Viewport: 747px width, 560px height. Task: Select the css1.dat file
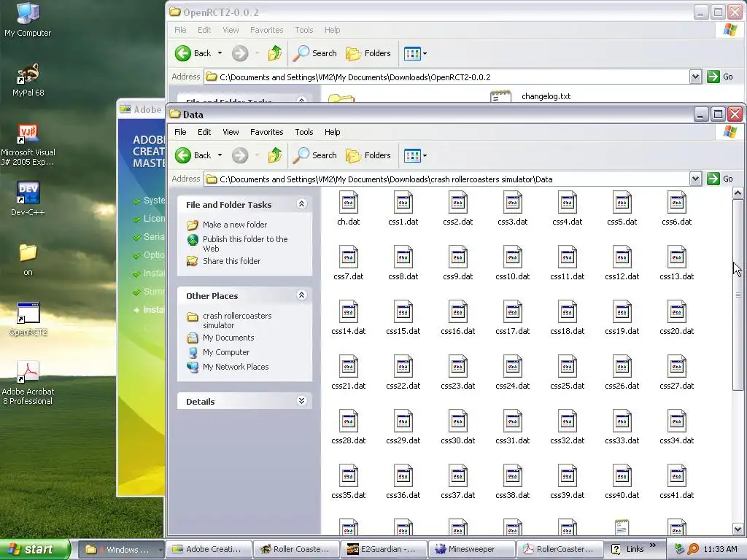403,209
